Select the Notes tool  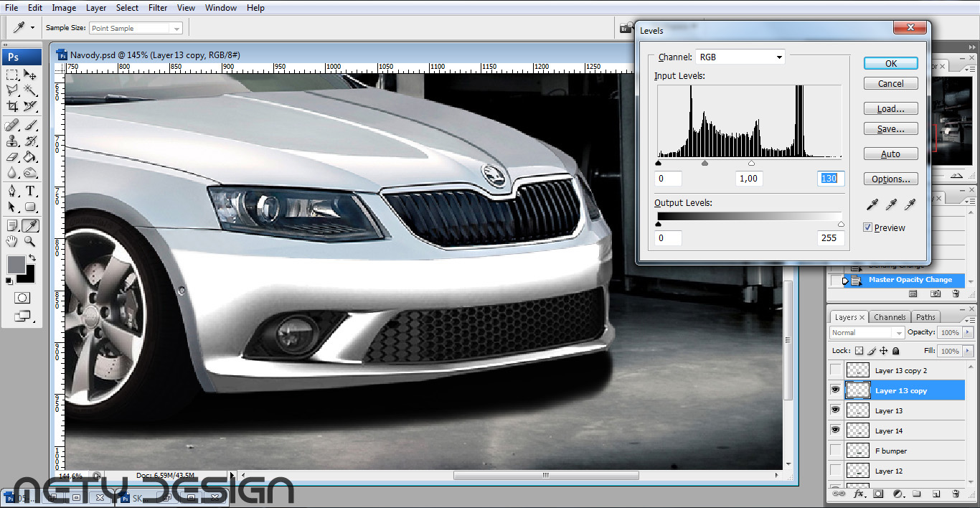[12, 226]
